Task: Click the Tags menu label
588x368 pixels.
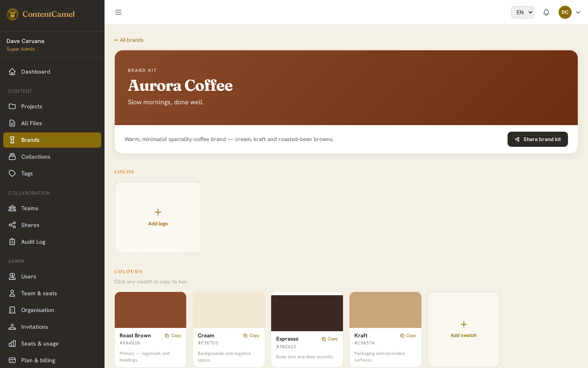Action: [x=27, y=173]
